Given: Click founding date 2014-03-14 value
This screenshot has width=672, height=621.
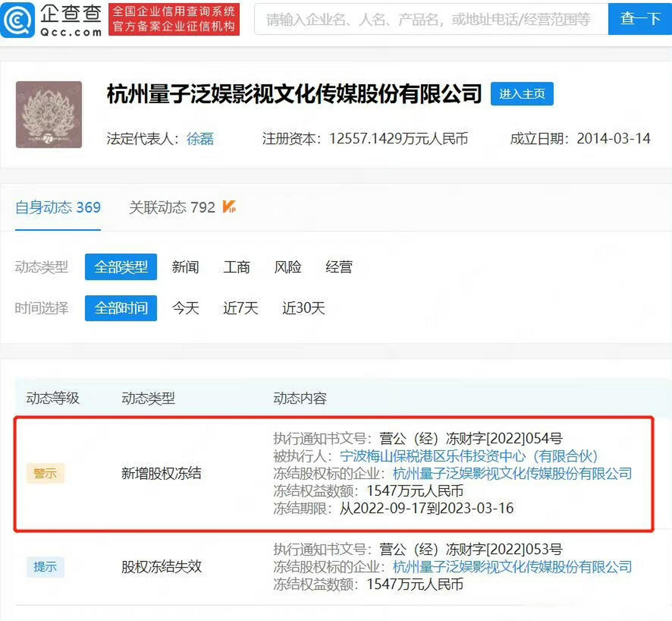Looking at the screenshot, I should 613,139.
